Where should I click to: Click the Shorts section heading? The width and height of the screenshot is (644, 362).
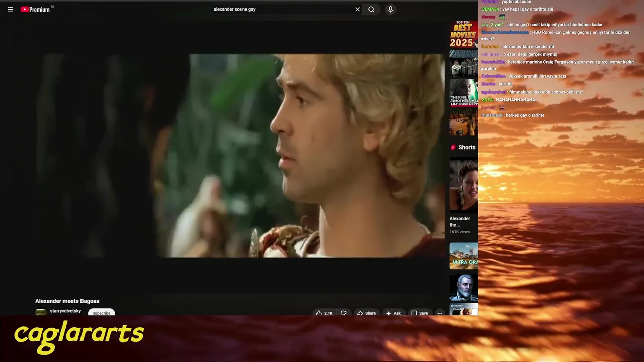click(467, 147)
